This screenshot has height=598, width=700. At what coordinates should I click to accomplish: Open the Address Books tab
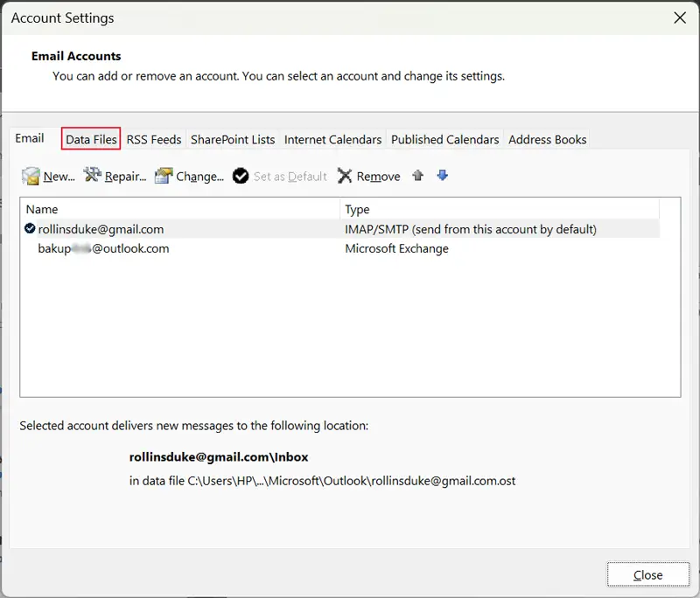click(547, 139)
